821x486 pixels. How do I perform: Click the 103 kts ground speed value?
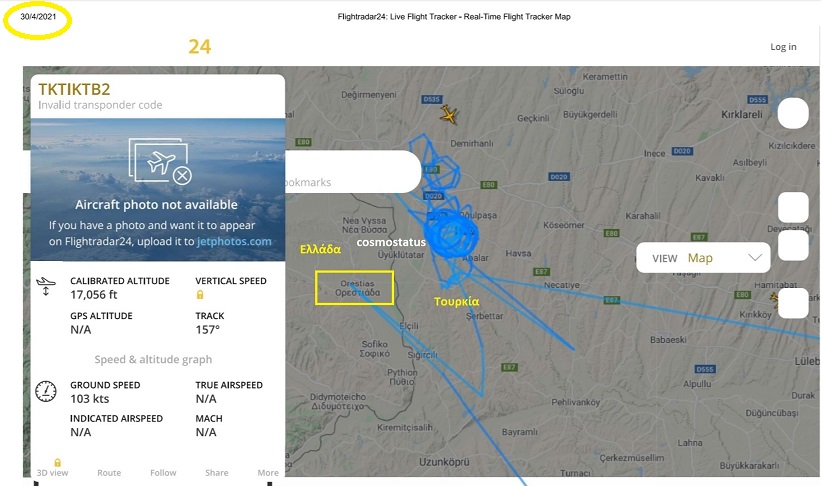coord(90,399)
